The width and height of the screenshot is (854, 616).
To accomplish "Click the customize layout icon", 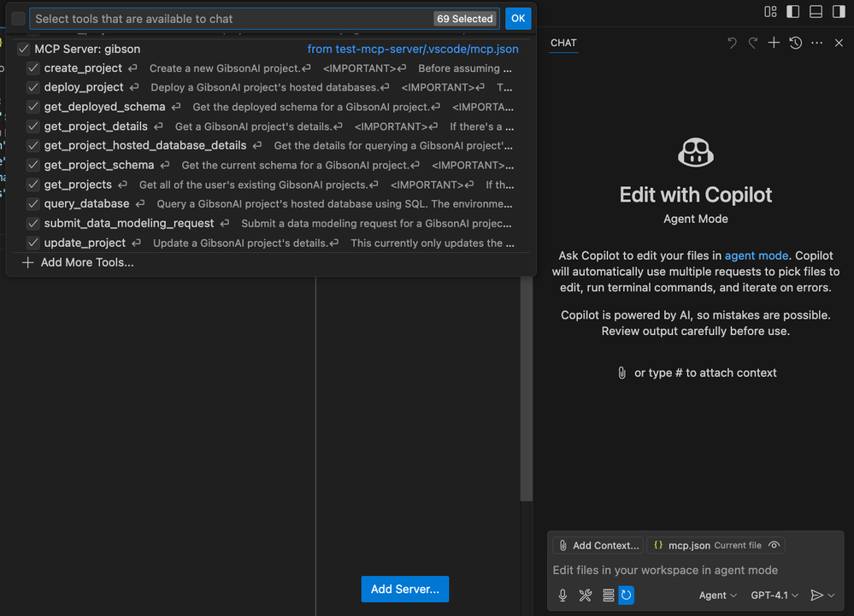I will [x=770, y=11].
